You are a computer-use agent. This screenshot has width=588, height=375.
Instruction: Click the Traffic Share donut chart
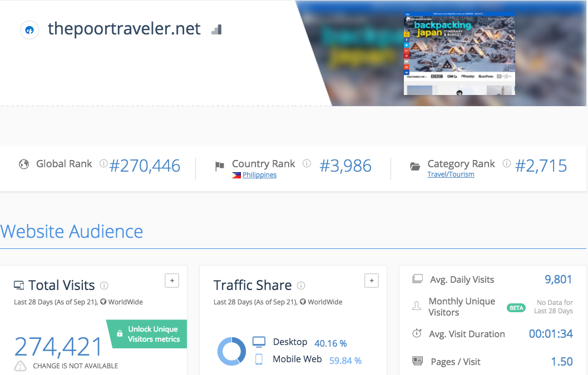[x=232, y=352]
